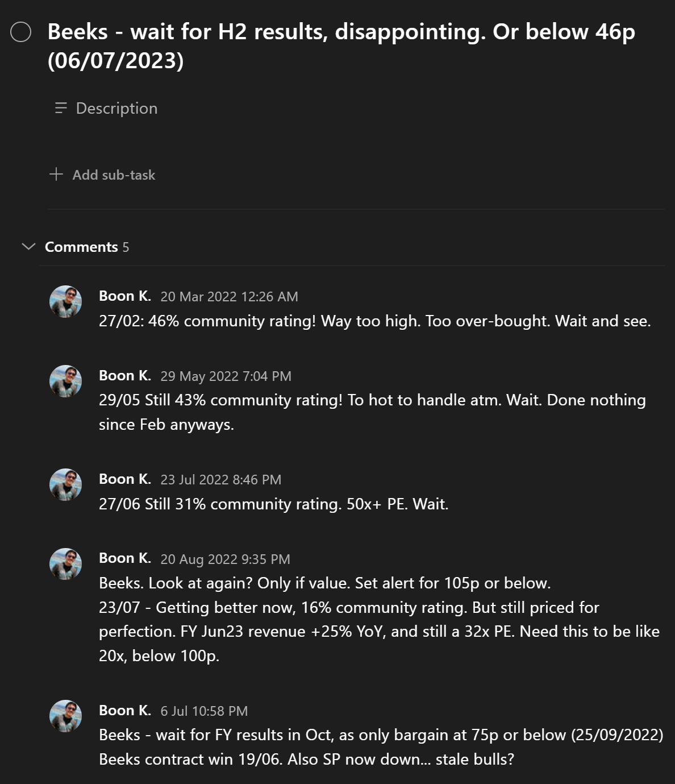Click the 6 Jul 10:58 PM timestamp
The width and height of the screenshot is (675, 784).
[x=204, y=711]
